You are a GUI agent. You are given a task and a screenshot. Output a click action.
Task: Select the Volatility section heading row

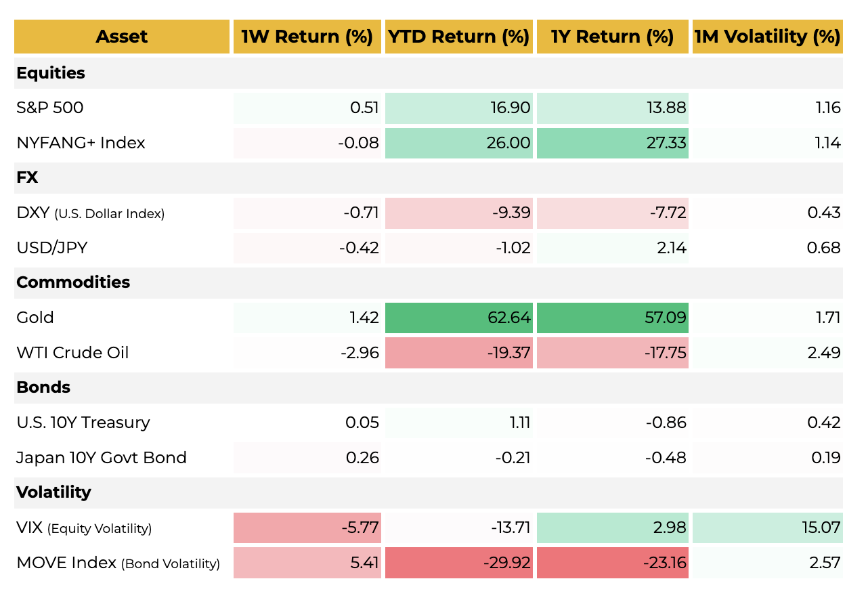(x=53, y=492)
